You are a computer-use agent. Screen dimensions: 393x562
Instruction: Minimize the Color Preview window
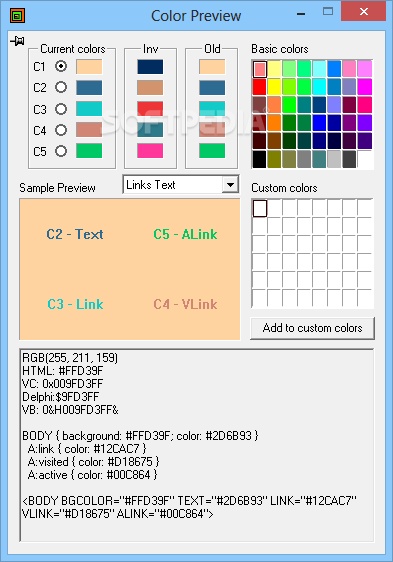click(301, 14)
